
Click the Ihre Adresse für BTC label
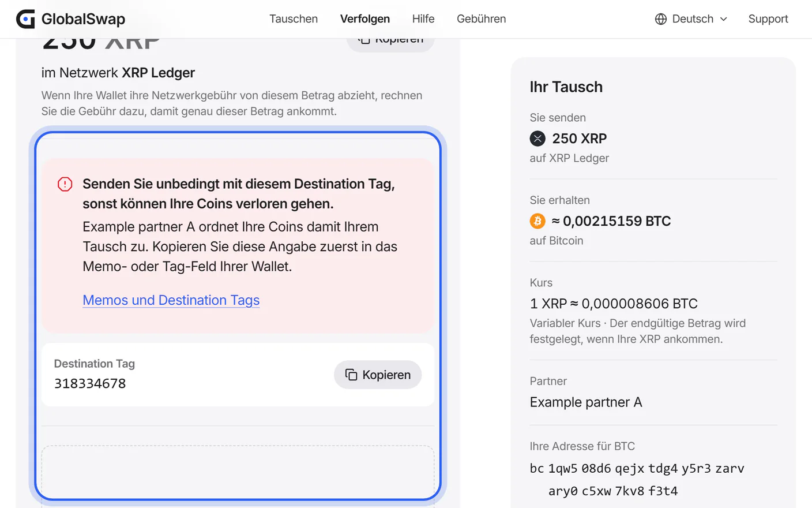(582, 446)
